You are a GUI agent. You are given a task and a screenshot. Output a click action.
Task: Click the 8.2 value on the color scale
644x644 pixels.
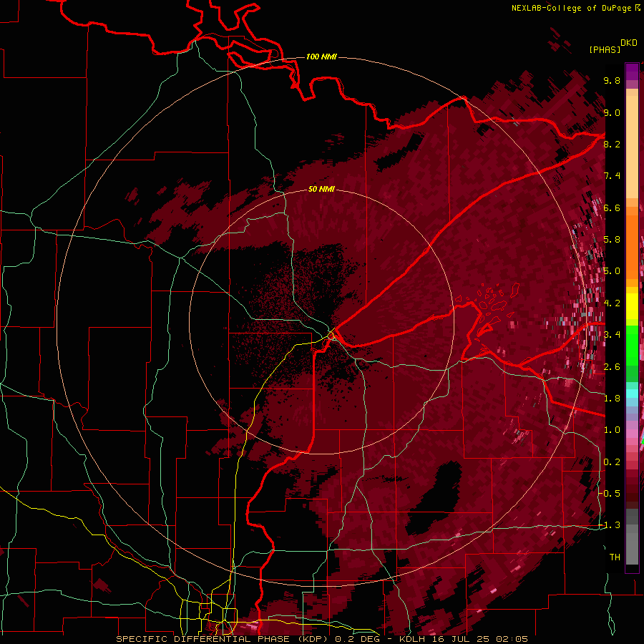[612, 144]
